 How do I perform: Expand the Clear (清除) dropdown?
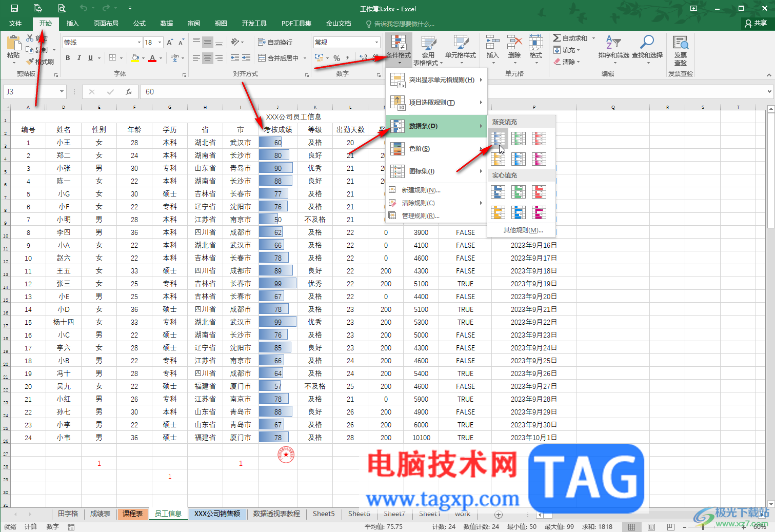[578, 62]
